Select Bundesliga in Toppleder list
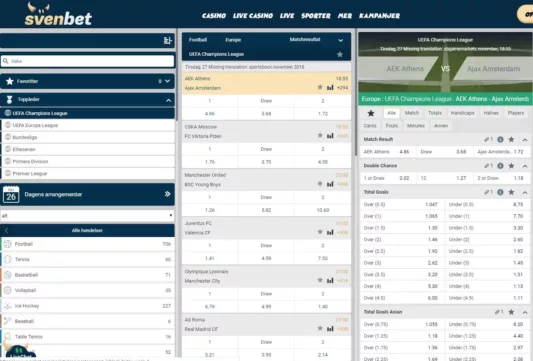 [x=88, y=137]
